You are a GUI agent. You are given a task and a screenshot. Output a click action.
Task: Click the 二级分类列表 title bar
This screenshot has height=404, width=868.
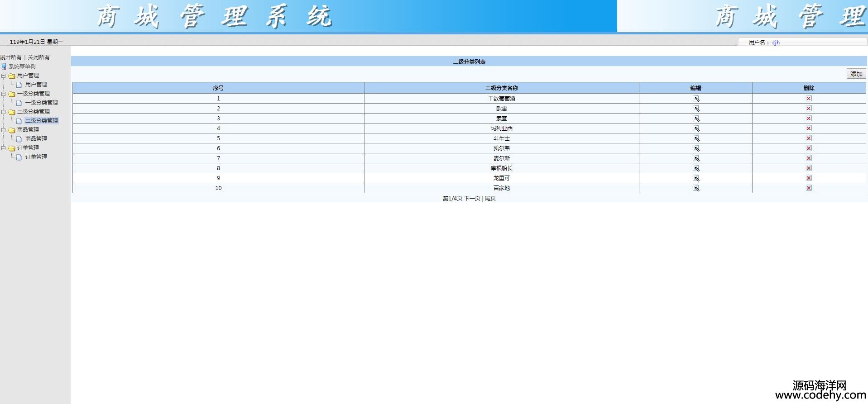[469, 62]
